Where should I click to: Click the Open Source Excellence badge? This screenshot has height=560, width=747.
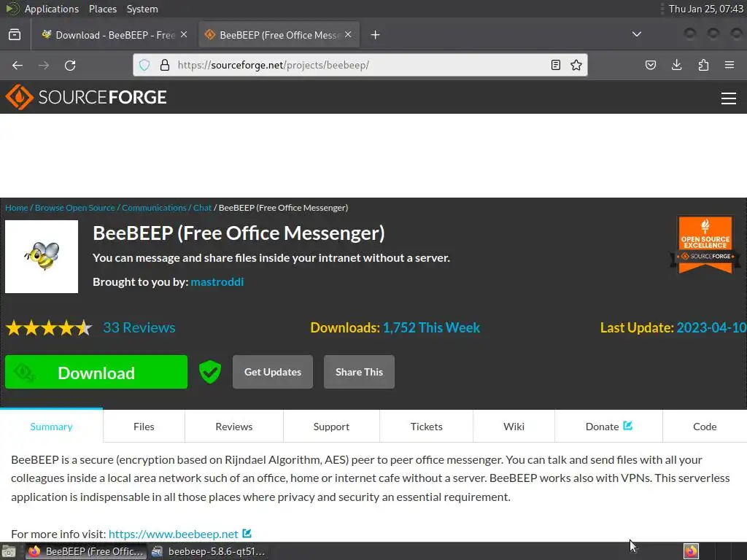705,245
